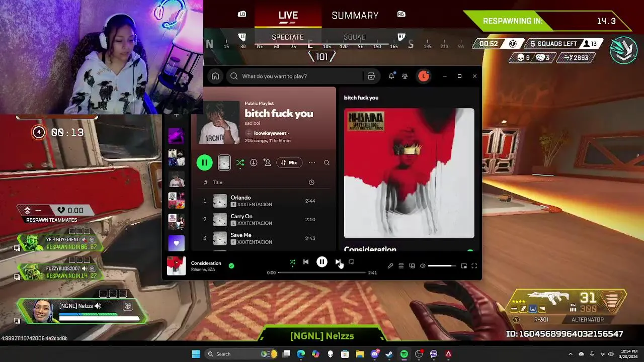This screenshot has width=644, height=362.
Task: Open the purple playlist at the top of the sidebar
Action: (x=176, y=135)
